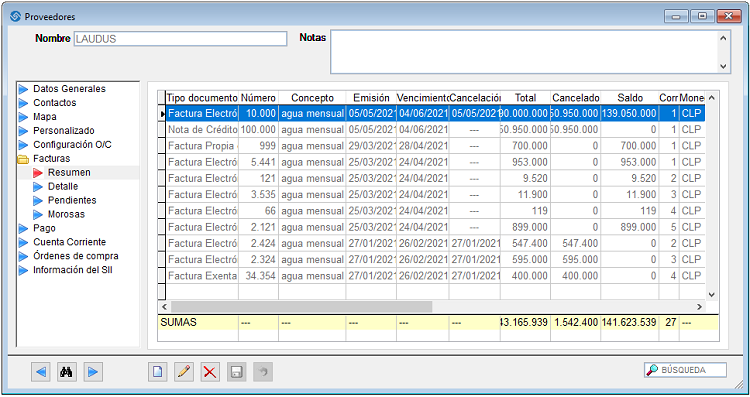
Task: Click grid vertical scrollbar up arrow
Action: point(711,98)
